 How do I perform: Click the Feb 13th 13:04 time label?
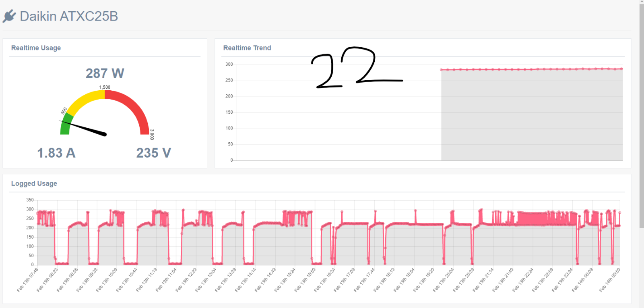click(x=206, y=280)
